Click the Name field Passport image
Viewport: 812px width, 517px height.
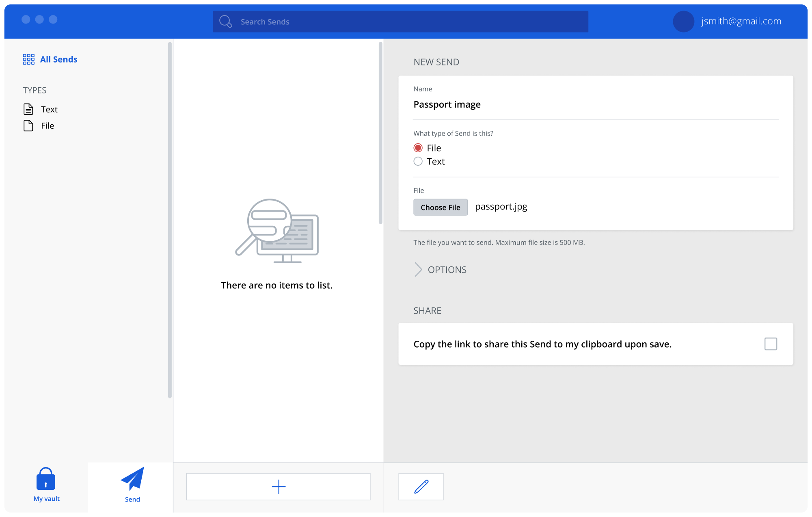coord(595,104)
